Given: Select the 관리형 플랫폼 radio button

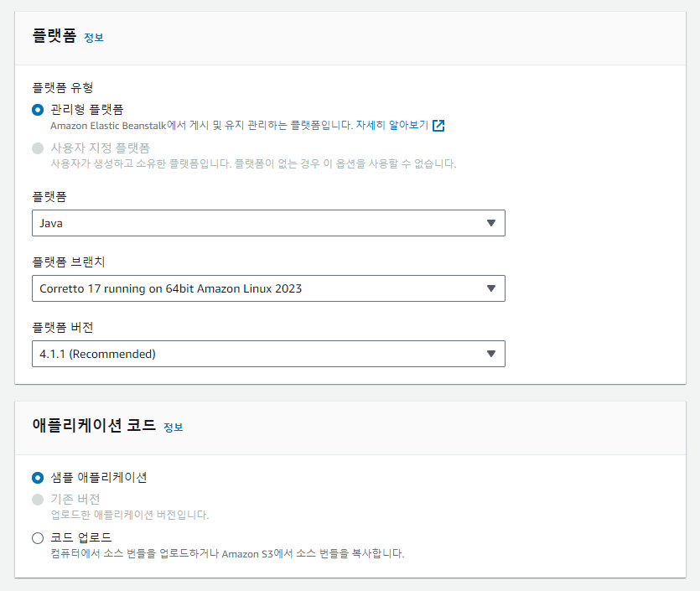Looking at the screenshot, I should coord(38,110).
